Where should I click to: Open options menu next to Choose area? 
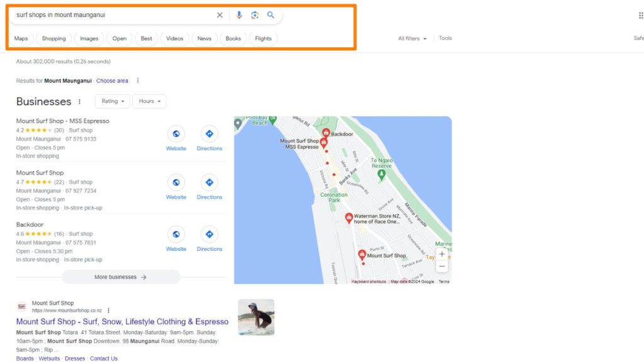138,80
